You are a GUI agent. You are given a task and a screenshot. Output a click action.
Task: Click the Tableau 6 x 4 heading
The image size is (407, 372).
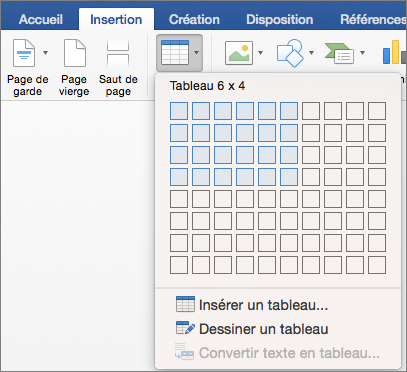click(207, 86)
